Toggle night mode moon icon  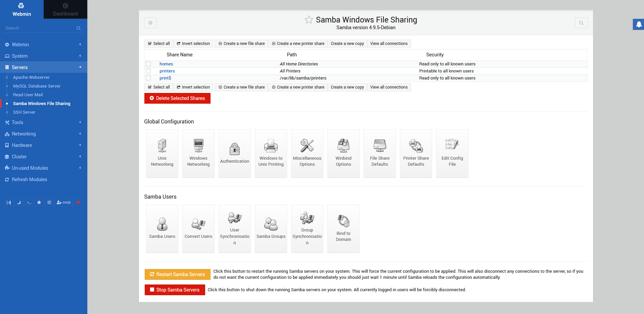pos(19,202)
